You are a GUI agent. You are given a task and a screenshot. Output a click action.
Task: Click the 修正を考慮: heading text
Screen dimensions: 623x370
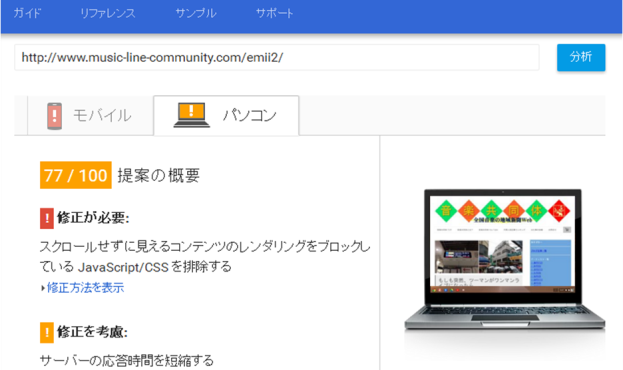(92, 332)
